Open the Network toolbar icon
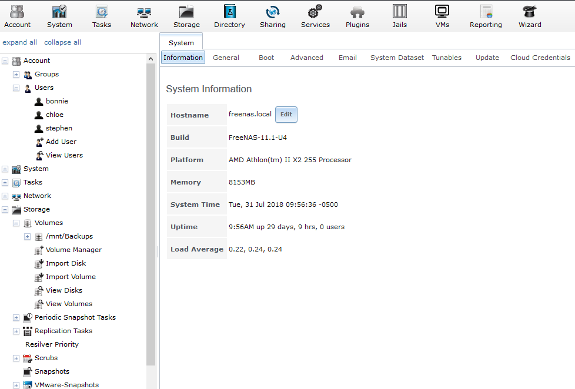The height and width of the screenshot is (389, 575). 144,16
